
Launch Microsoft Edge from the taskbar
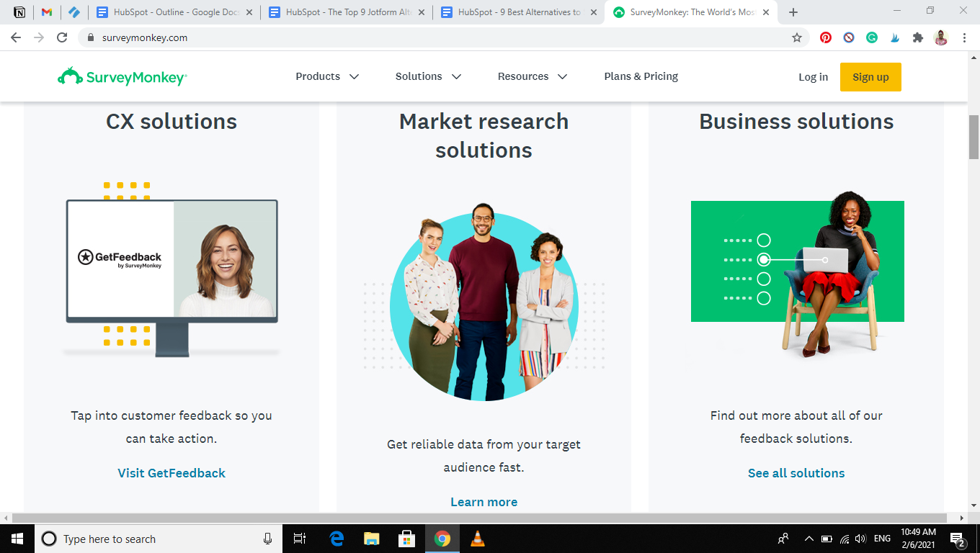(337, 539)
